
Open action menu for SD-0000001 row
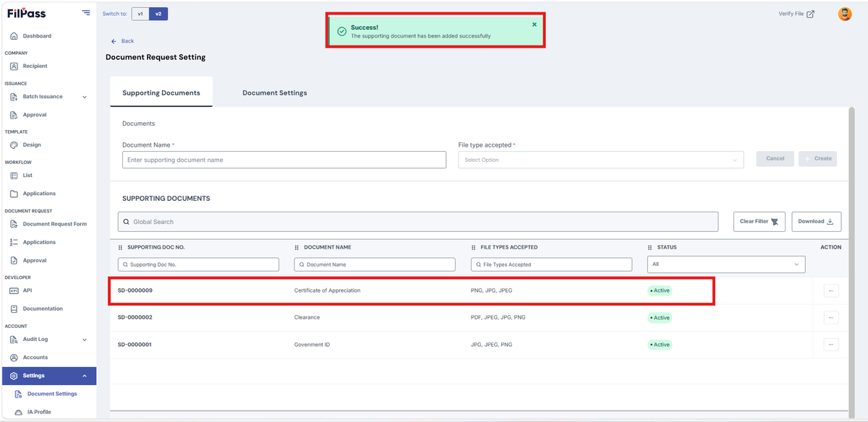831,345
